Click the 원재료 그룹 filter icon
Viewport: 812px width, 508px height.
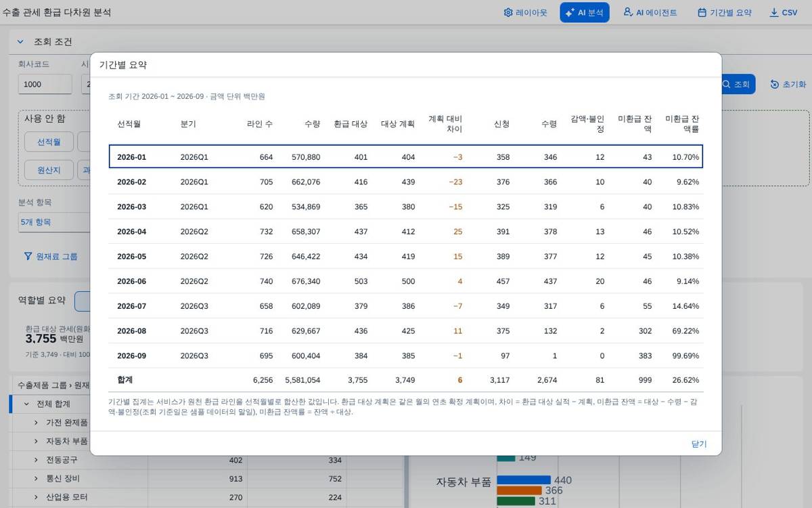(x=28, y=256)
